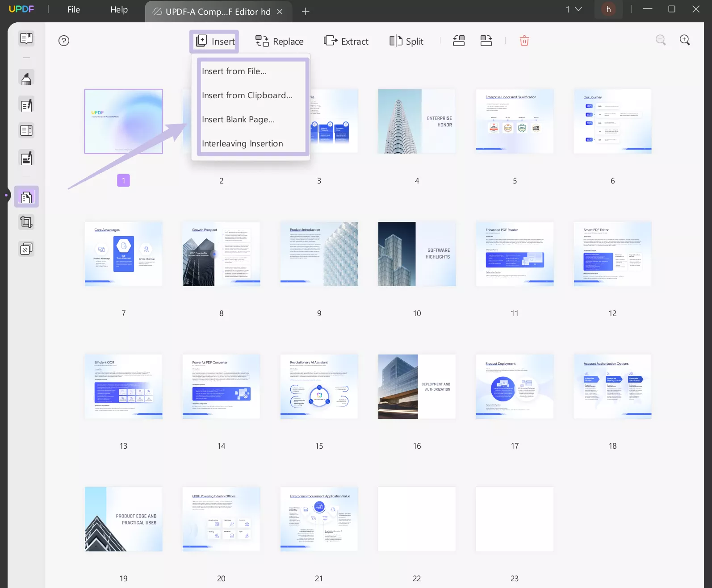Select page 11 Enhanced PDF Reader thumbnail
This screenshot has height=588, width=712.
click(x=515, y=254)
